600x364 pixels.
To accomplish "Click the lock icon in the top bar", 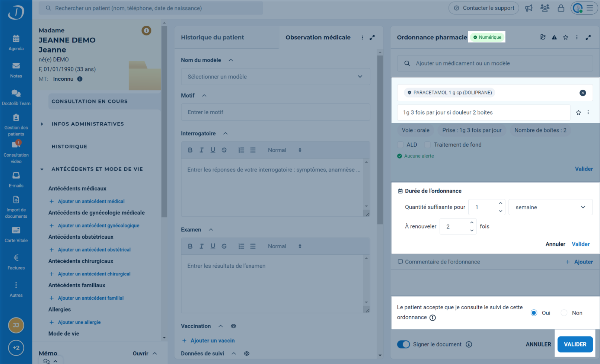I will pyautogui.click(x=561, y=8).
